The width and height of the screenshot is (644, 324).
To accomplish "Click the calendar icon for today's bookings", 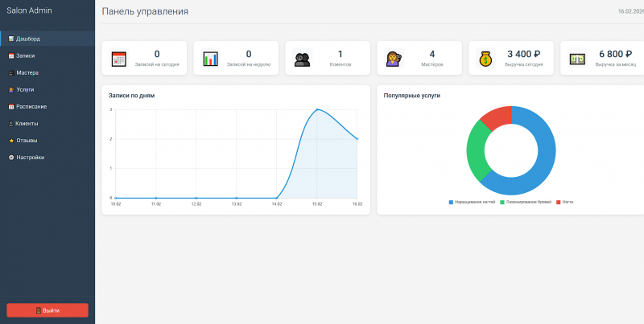I will 118,59.
